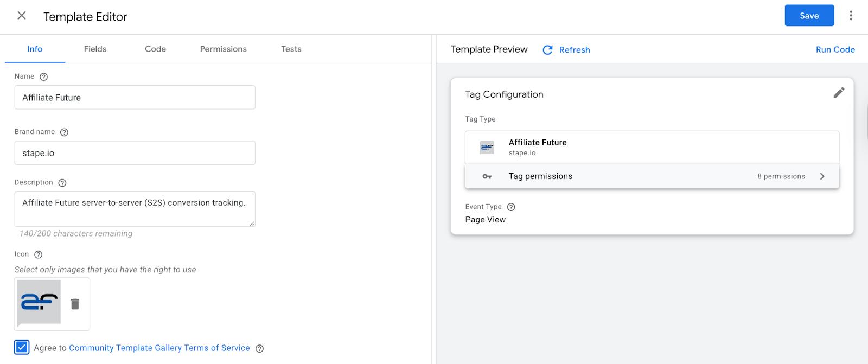Click the pencil edit icon in Tag Configuration
Screen dimensions: 868x364
point(839,93)
